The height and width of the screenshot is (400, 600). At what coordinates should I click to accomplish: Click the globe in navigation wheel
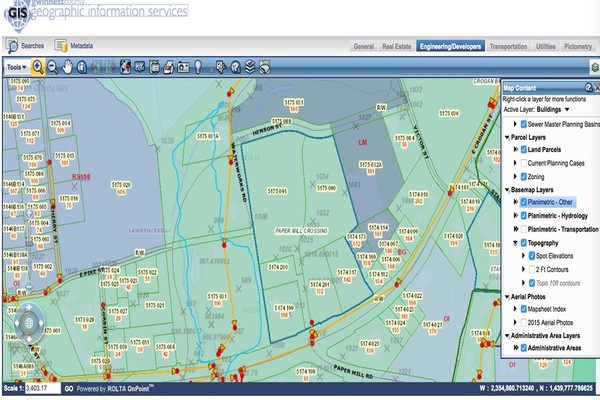[28, 323]
